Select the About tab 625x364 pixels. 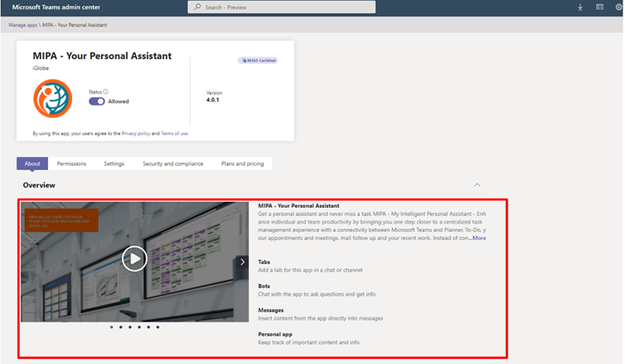point(32,163)
